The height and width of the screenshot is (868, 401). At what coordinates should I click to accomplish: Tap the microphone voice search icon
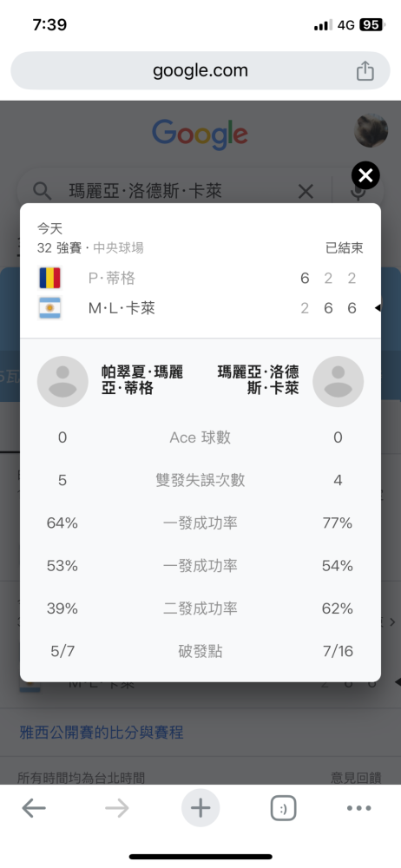pos(359,192)
